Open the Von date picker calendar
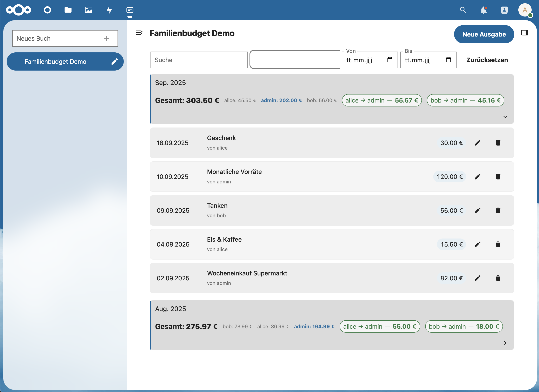The width and height of the screenshot is (539, 392). click(x=390, y=60)
